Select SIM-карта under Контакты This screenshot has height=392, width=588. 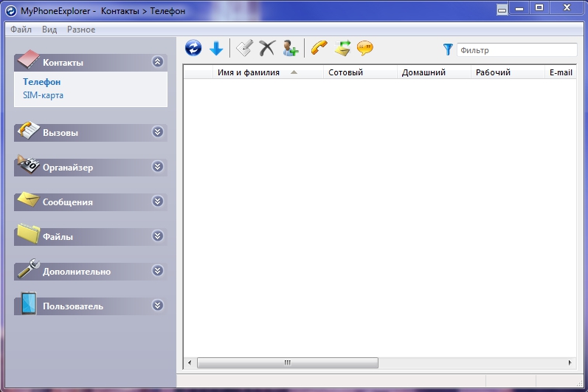coord(43,95)
